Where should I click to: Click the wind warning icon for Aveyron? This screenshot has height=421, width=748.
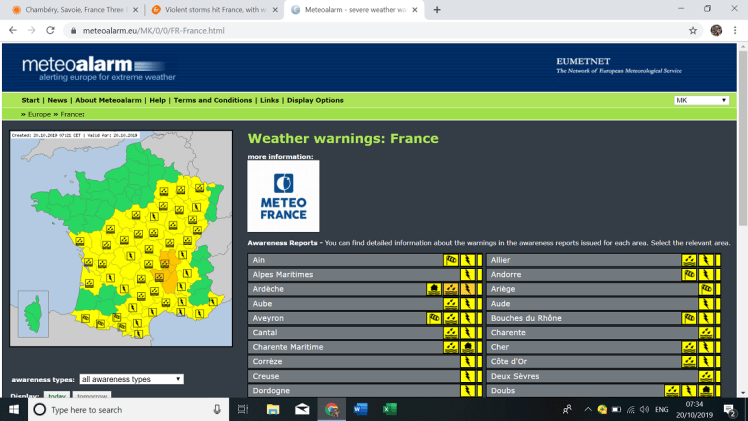point(434,318)
